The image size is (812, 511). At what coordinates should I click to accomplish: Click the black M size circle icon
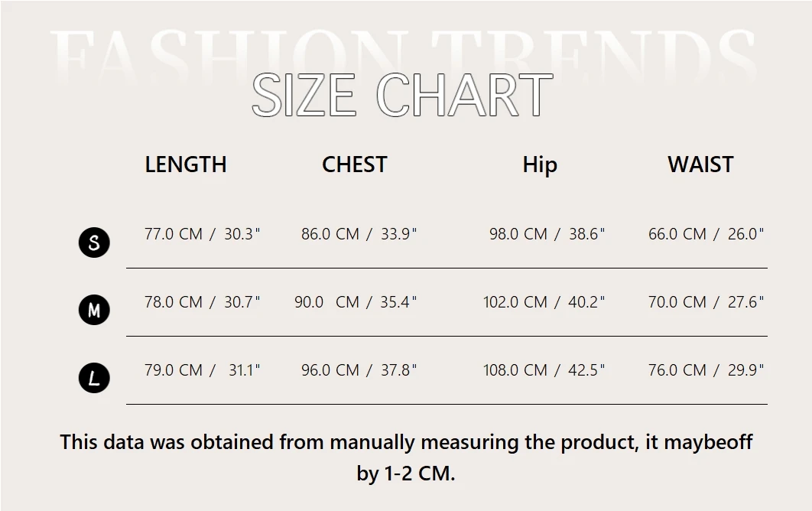pyautogui.click(x=94, y=310)
